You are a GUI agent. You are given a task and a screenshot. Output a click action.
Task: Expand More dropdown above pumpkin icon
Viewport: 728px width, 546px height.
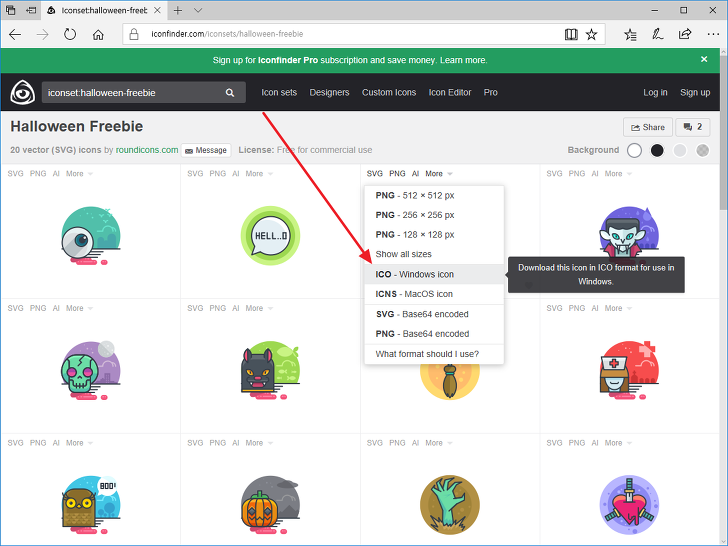coord(259,443)
